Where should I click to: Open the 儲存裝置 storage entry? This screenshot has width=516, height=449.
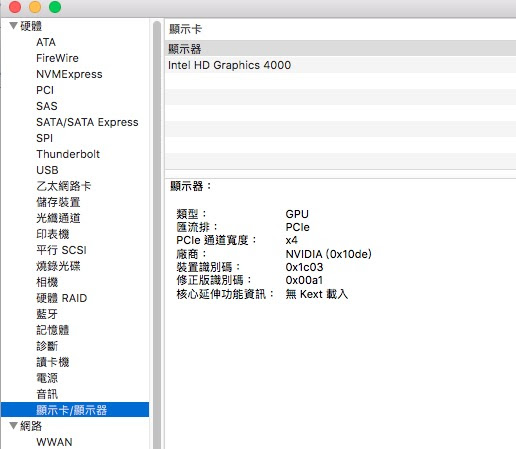click(x=58, y=202)
